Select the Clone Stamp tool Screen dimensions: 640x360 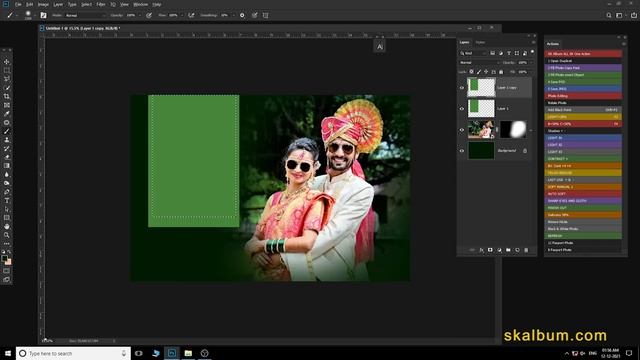coord(7,140)
